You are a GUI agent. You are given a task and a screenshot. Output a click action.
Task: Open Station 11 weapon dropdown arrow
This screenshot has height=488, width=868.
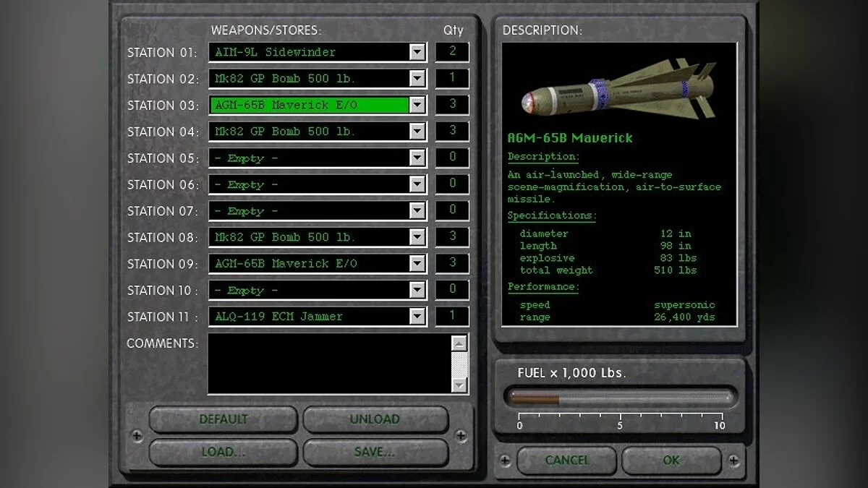pyautogui.click(x=417, y=316)
